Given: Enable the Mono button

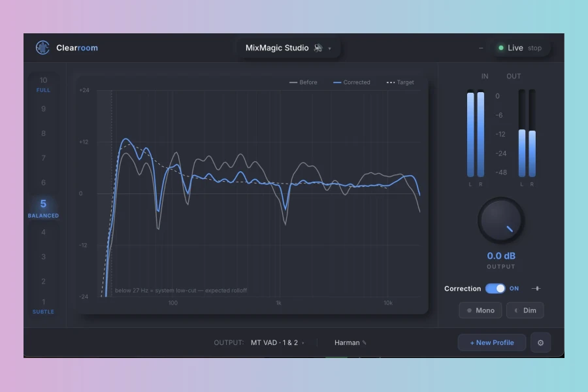Looking at the screenshot, I should point(480,310).
